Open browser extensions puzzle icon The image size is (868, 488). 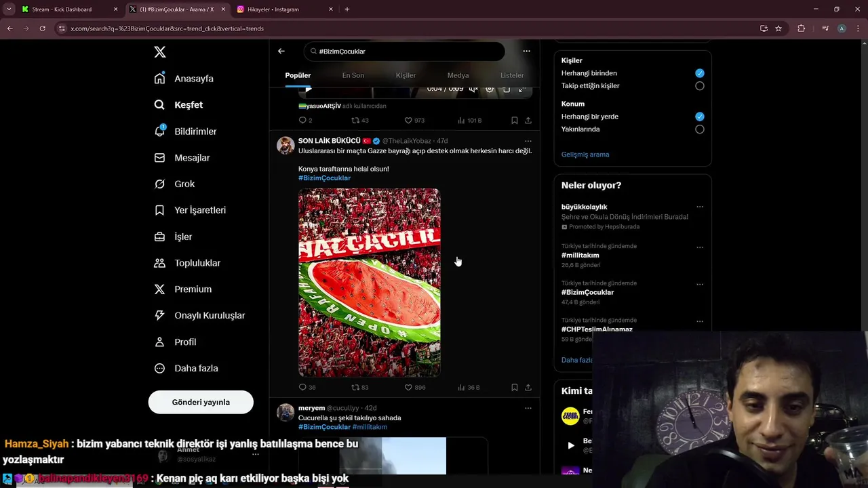pos(802,28)
